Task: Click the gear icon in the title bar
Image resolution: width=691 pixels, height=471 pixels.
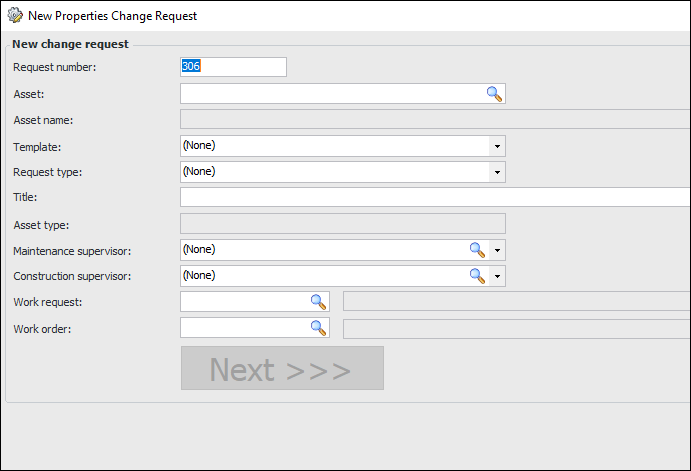Action: 14,16
